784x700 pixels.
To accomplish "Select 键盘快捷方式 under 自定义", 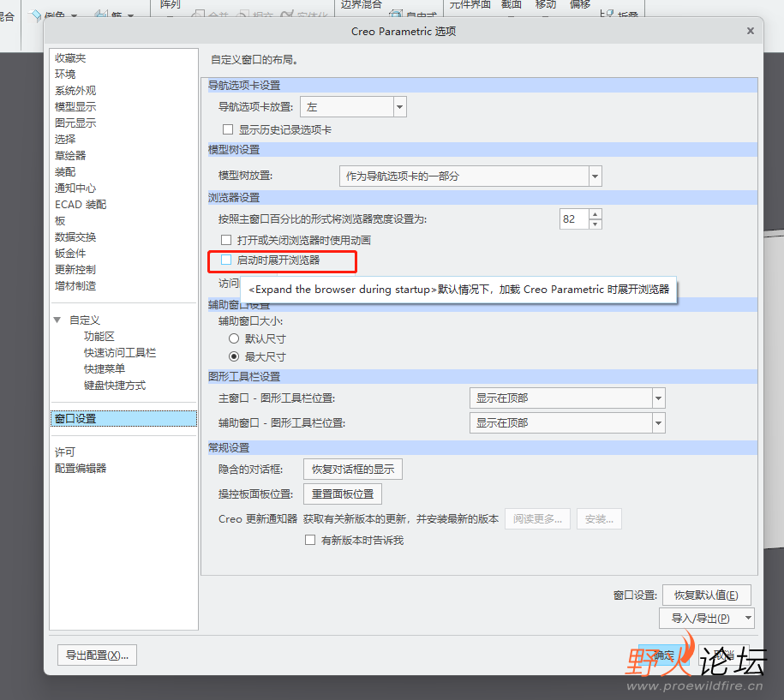I will click(x=115, y=385).
